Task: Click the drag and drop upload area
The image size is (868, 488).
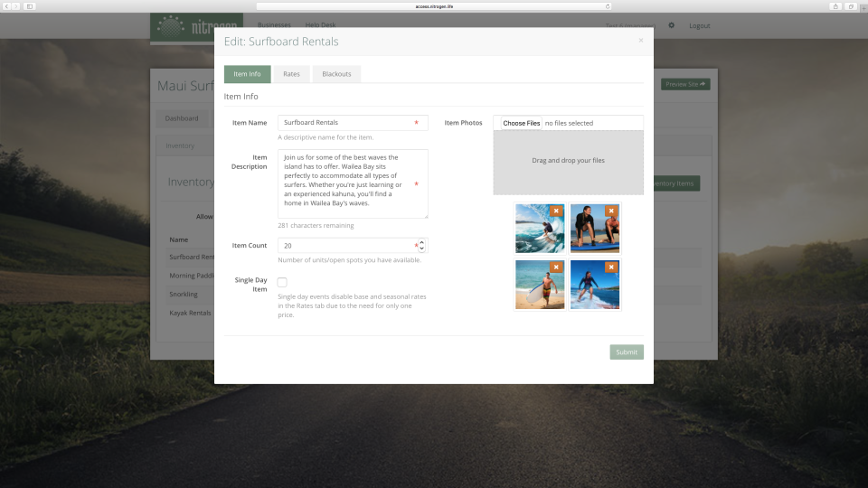Action: click(x=568, y=163)
